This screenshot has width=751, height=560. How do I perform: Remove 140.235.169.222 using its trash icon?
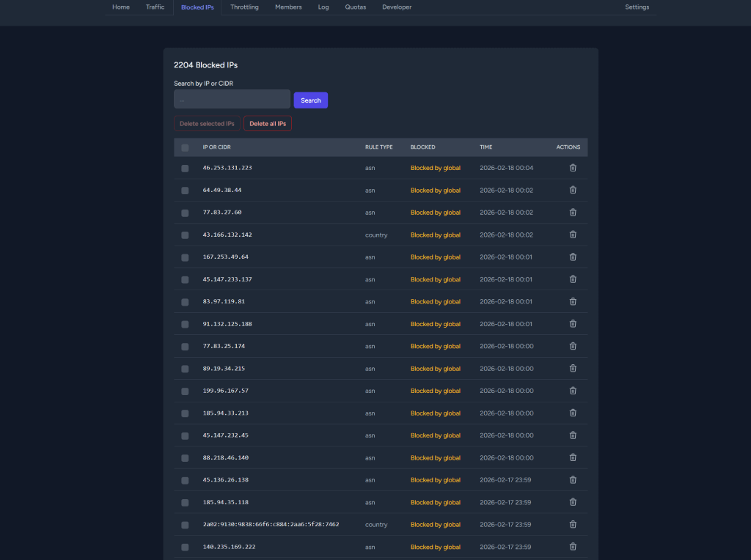click(x=573, y=547)
